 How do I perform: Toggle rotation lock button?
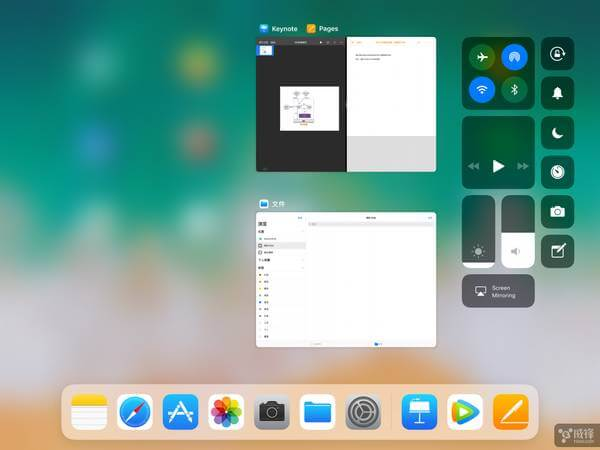point(557,54)
